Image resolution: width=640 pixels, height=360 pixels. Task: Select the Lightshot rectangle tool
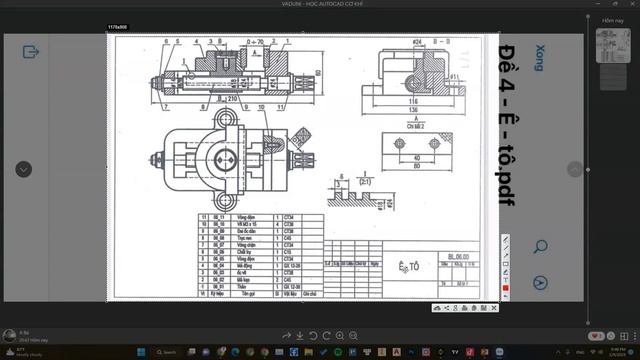pyautogui.click(x=505, y=264)
